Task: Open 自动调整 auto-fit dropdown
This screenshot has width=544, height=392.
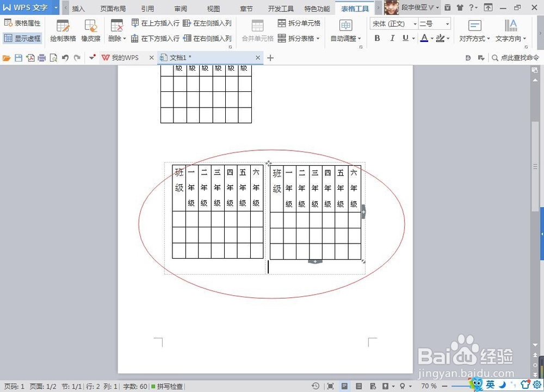Action: pos(345,31)
